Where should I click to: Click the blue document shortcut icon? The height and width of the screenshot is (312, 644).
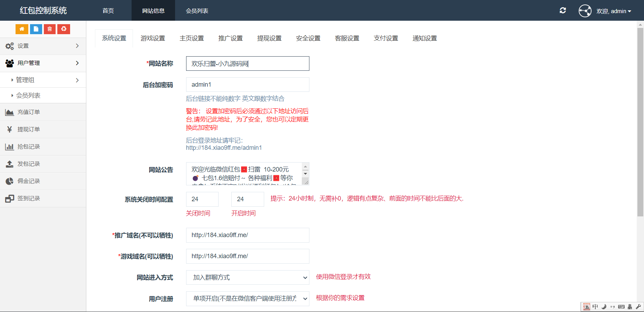(36, 29)
